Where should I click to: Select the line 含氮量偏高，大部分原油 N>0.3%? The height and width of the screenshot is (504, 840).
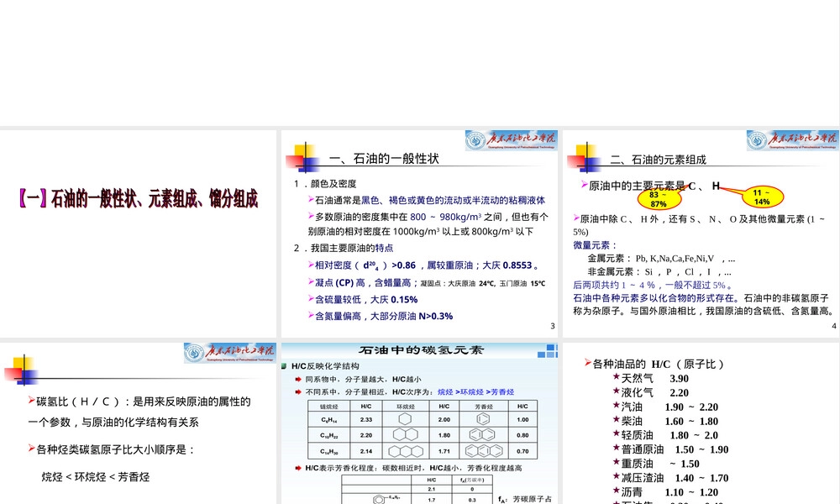[x=381, y=316]
